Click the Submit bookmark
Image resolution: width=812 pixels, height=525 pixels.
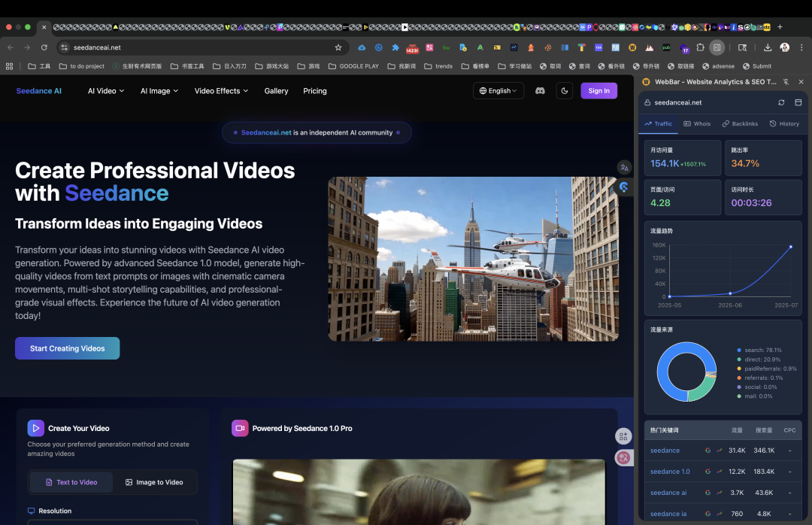pos(757,66)
